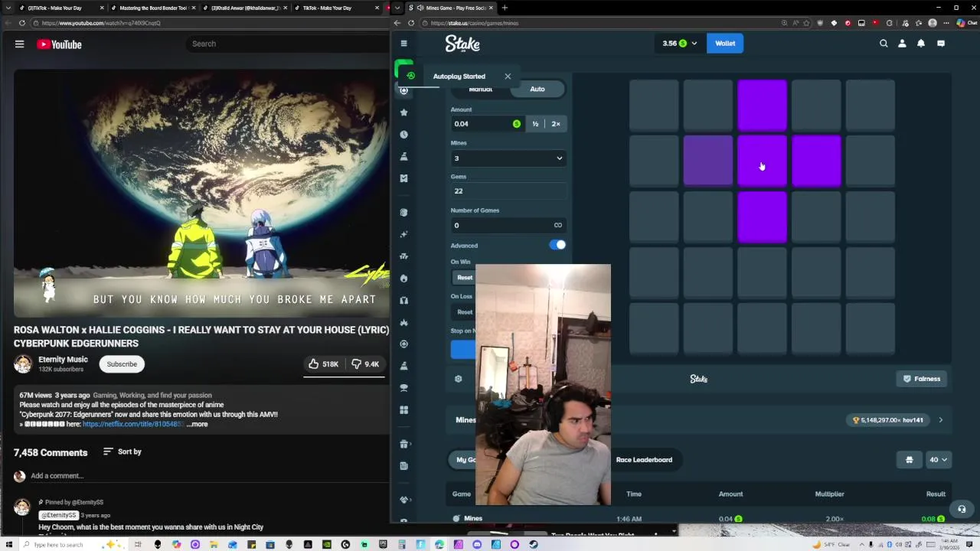
Task: Open the Stake chat icon
Action: (941, 44)
